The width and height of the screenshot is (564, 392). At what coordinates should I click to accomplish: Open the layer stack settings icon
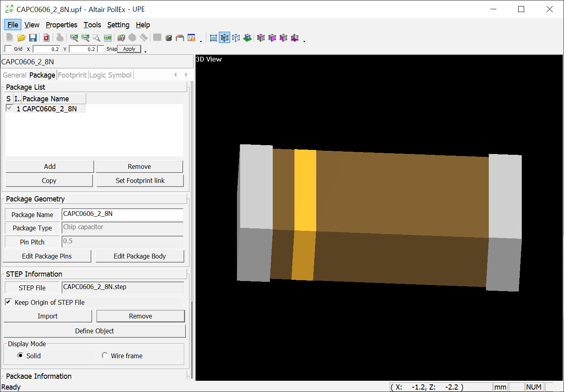(121, 37)
